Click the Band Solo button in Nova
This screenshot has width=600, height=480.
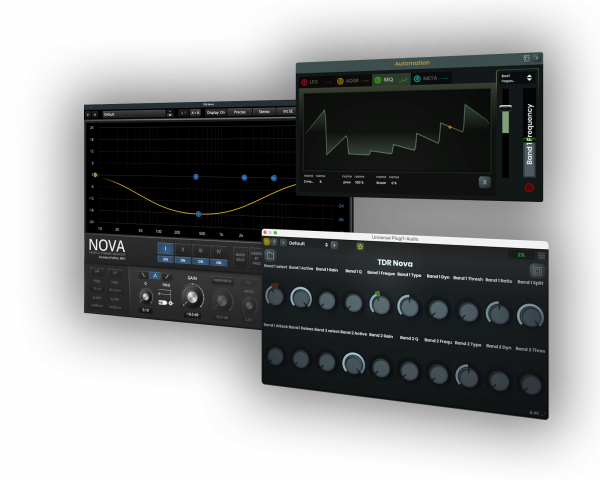click(240, 257)
